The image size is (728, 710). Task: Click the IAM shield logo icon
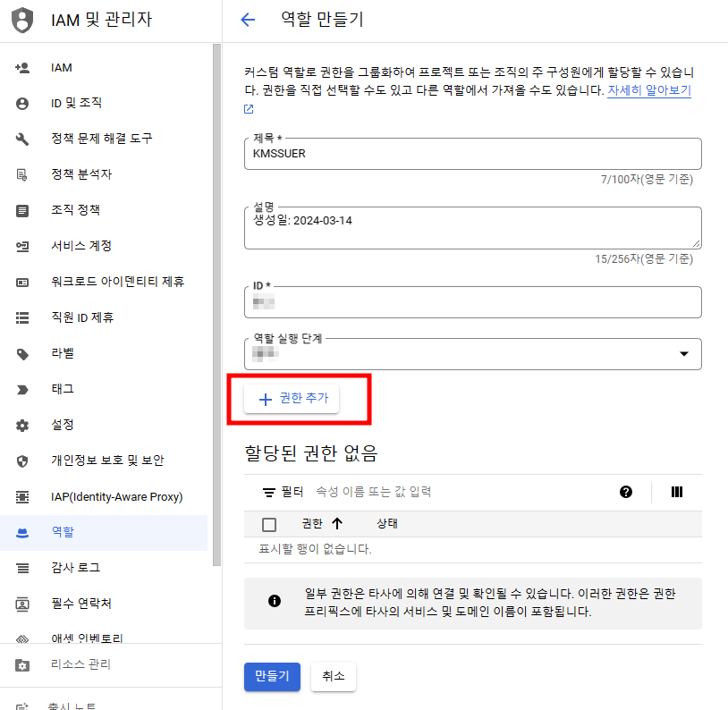[22, 20]
